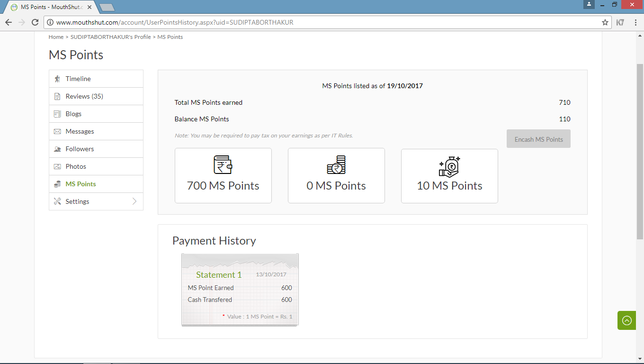The width and height of the screenshot is (644, 364).
Task: Click the 700 MS Points card
Action: (x=223, y=176)
